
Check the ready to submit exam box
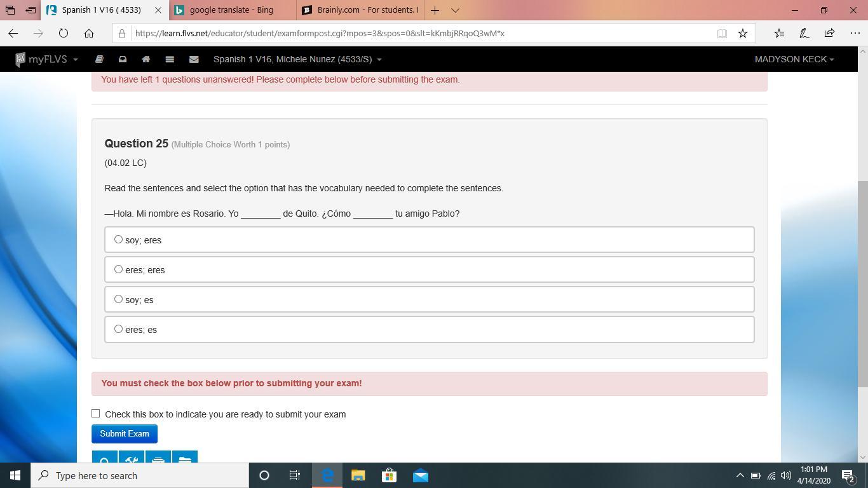click(x=96, y=414)
